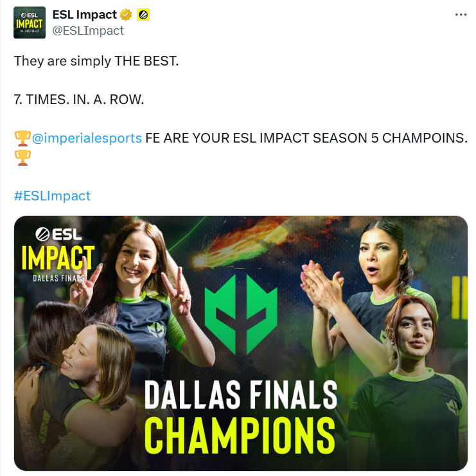Image resolution: width=476 pixels, height=476 pixels.
Task: Click the trophy emoji before @imperialesports
Action: pyautogui.click(x=22, y=138)
